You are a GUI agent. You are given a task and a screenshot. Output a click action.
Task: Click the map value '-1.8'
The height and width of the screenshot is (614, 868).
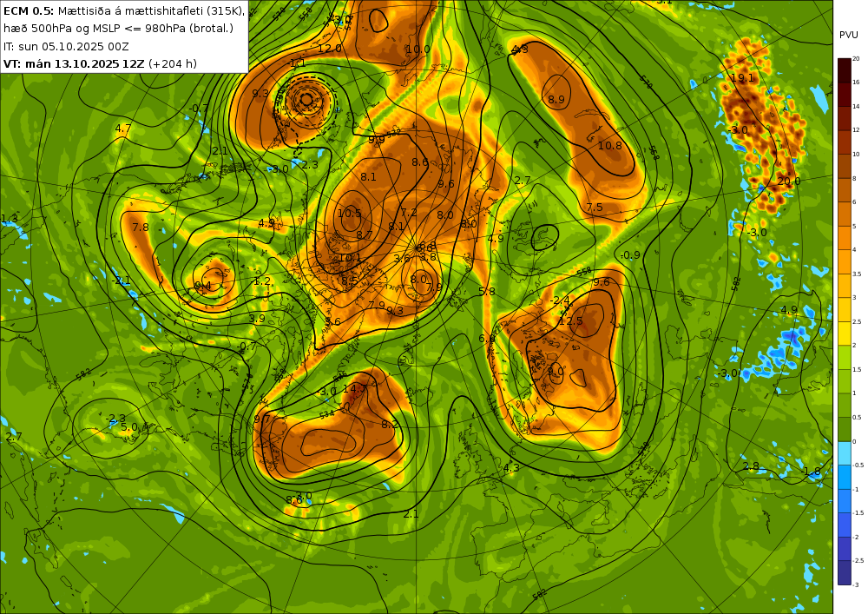point(812,472)
